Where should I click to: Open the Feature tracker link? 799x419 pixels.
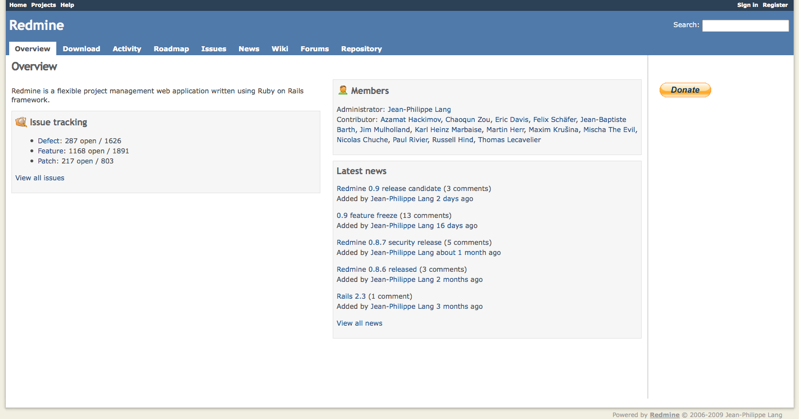pos(51,151)
